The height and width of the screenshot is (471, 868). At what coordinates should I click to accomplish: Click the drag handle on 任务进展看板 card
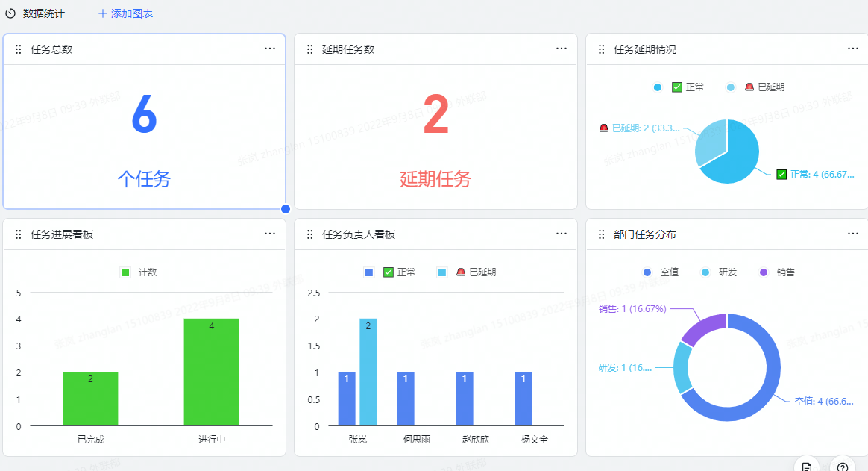19,234
